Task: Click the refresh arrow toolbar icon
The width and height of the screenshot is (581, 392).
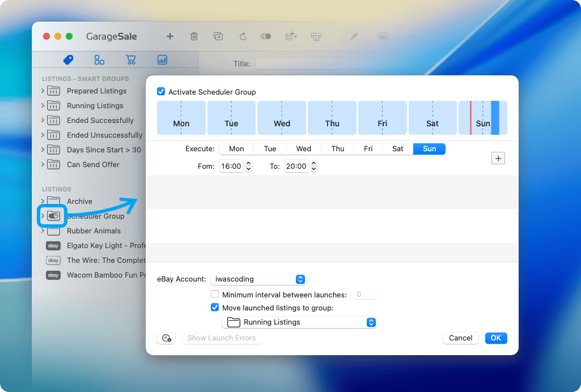Action: point(243,36)
